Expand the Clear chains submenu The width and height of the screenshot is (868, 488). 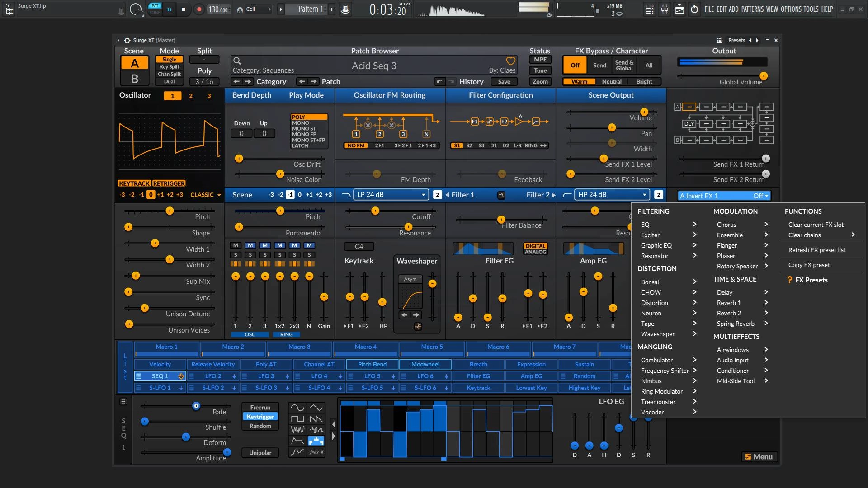point(822,235)
